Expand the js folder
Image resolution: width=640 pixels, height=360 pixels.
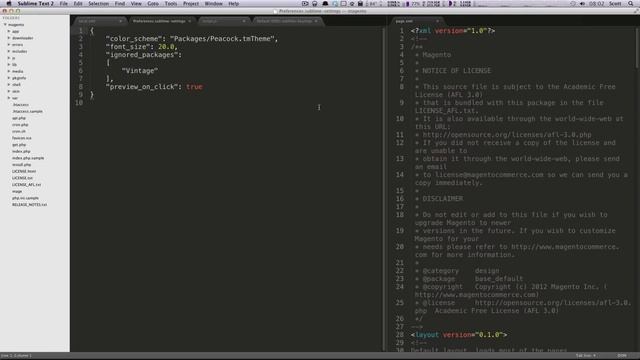point(9,58)
